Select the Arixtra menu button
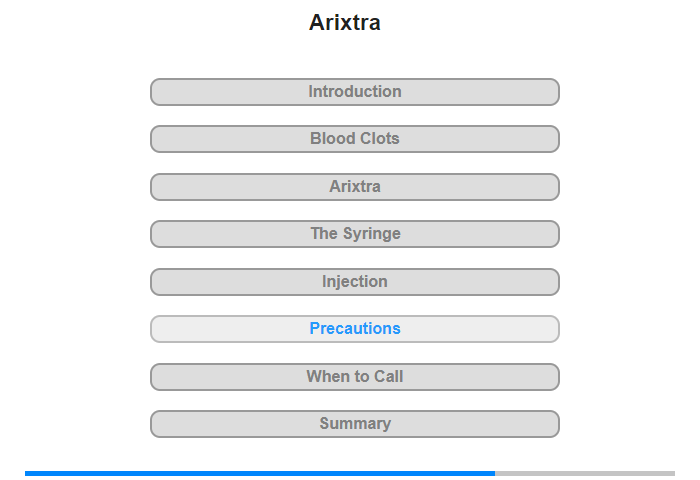The height and width of the screenshot is (480, 700). coord(354,187)
